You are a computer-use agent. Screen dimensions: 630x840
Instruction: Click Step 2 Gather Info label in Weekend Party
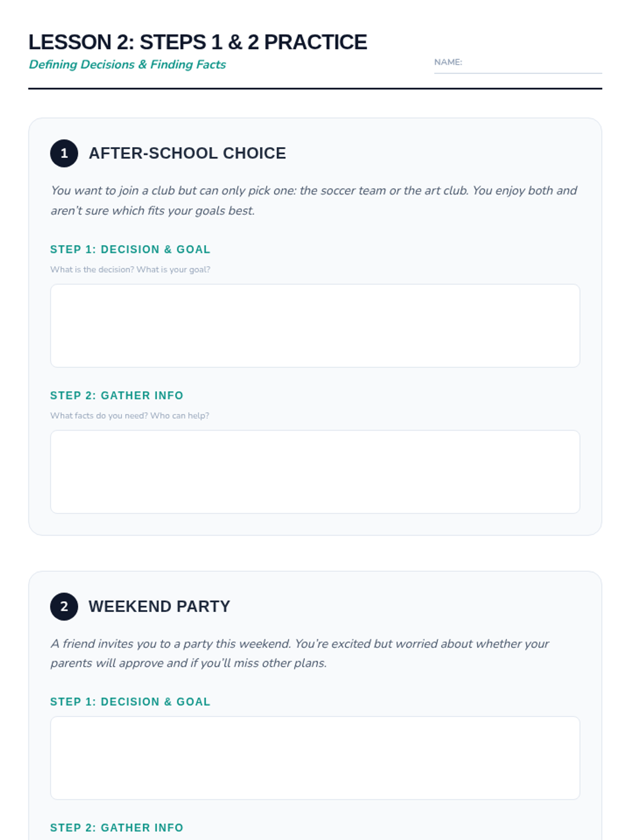(x=117, y=828)
